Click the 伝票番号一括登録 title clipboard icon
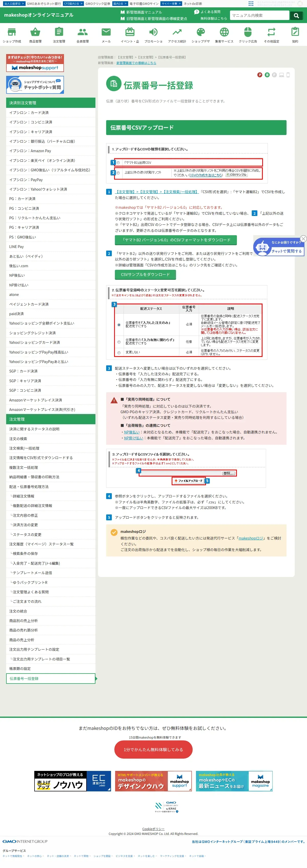 click(x=114, y=84)
